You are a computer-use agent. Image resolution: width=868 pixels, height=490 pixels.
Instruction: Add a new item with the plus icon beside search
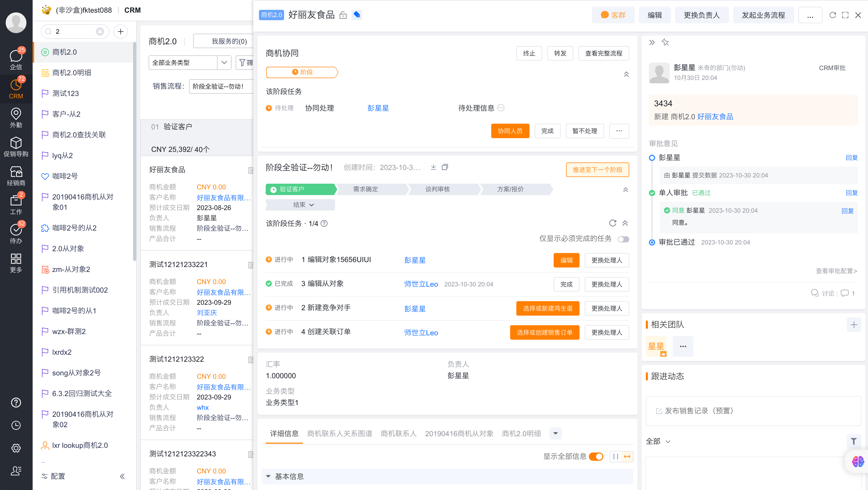pyautogui.click(x=121, y=31)
